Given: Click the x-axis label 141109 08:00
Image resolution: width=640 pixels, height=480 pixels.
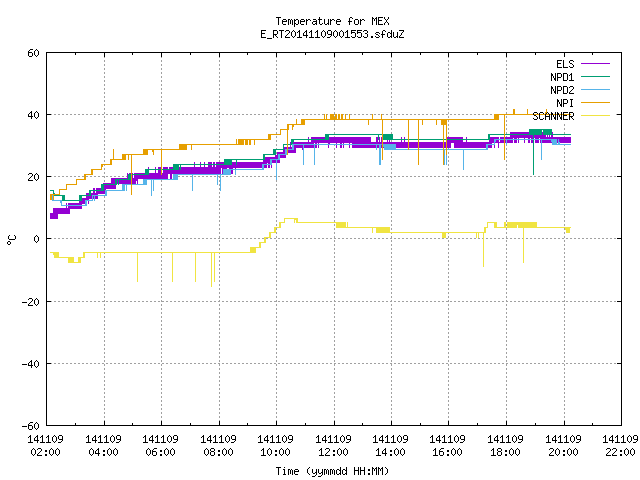Looking at the screenshot, I should tap(218, 446).
